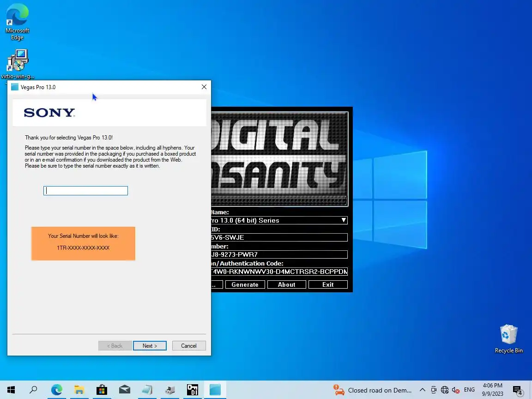
Task: Open the installer setup icon on the taskbar
Action: click(169, 390)
